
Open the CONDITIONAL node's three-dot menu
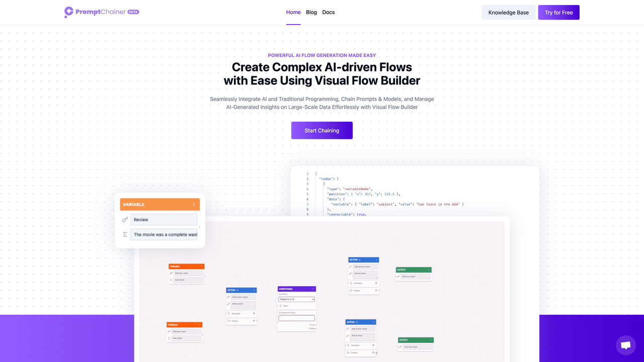[x=313, y=289]
